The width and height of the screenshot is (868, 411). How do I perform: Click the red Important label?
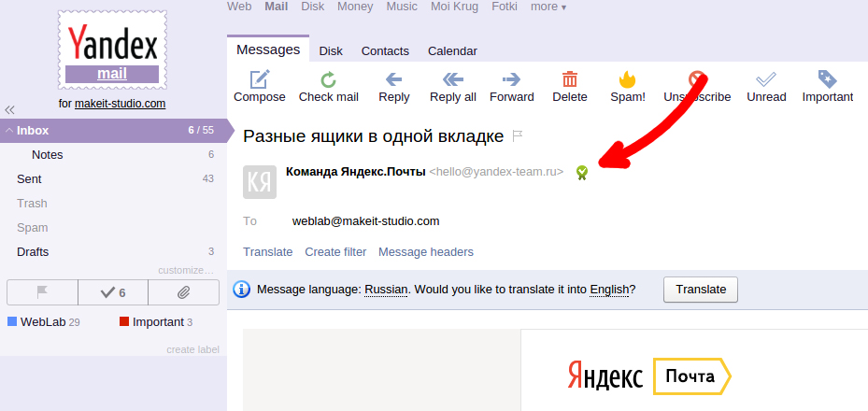click(x=156, y=322)
